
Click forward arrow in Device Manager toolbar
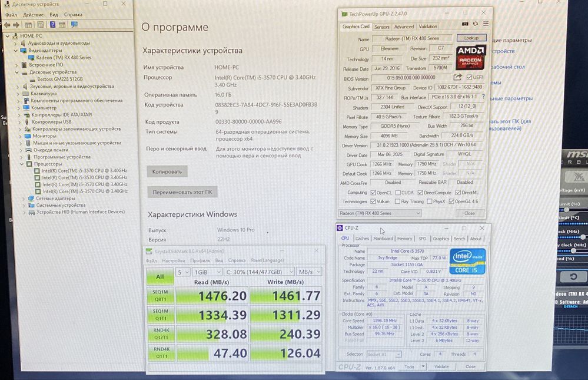pos(16,25)
